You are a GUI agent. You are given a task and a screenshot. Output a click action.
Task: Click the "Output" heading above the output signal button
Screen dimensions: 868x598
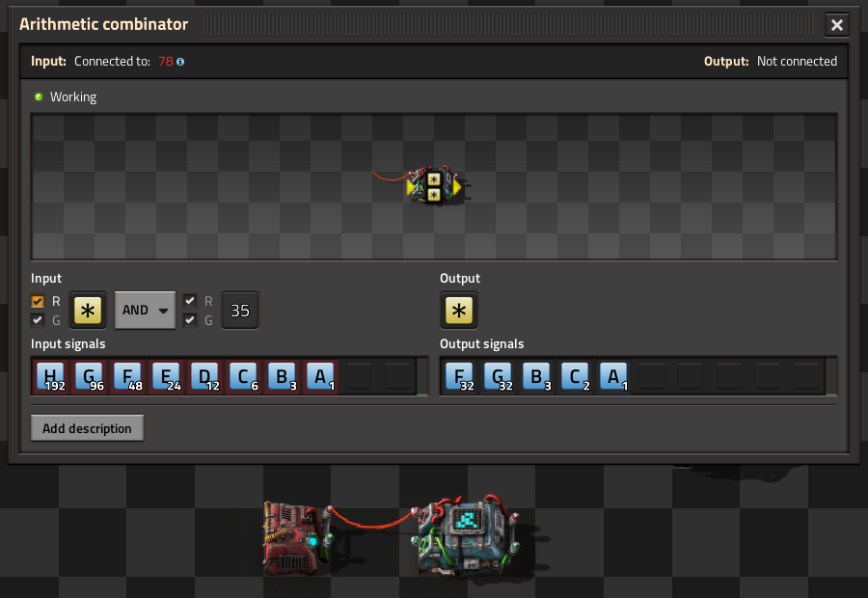(460, 278)
